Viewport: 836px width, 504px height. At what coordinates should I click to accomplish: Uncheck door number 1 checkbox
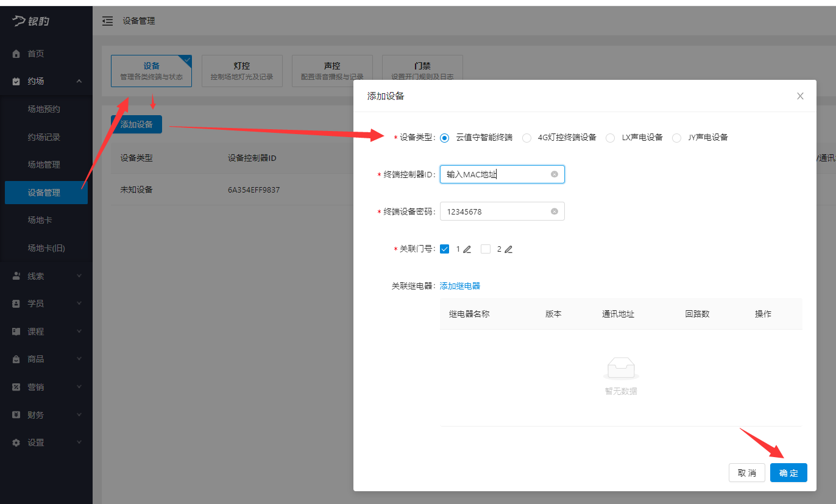pos(445,249)
